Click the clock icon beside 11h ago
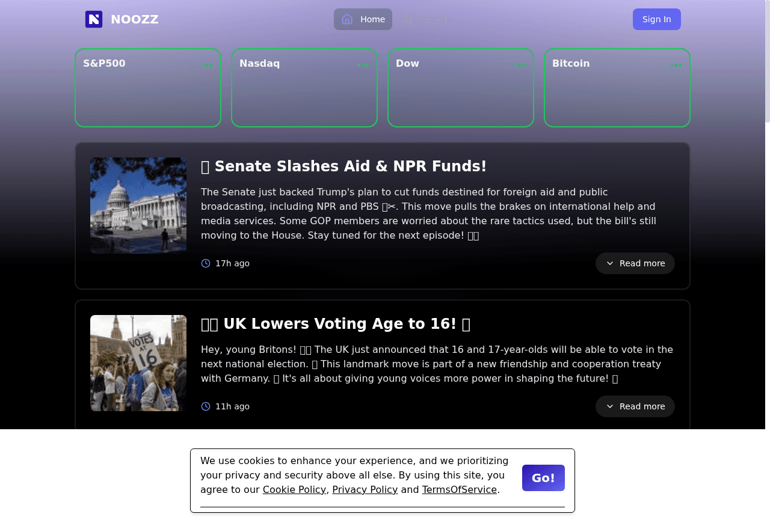Viewport: 770px width, 532px height. tap(206, 406)
